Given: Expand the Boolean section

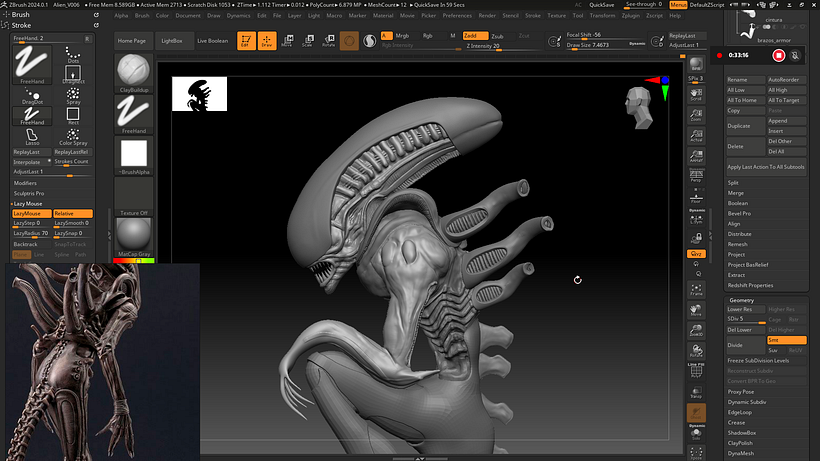Looking at the screenshot, I should click(737, 203).
